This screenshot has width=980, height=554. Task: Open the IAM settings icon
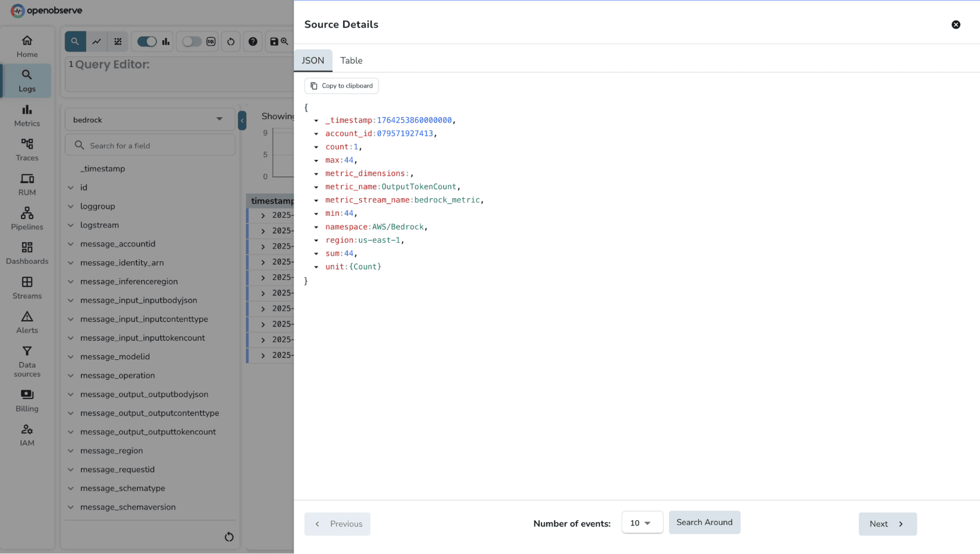click(27, 435)
